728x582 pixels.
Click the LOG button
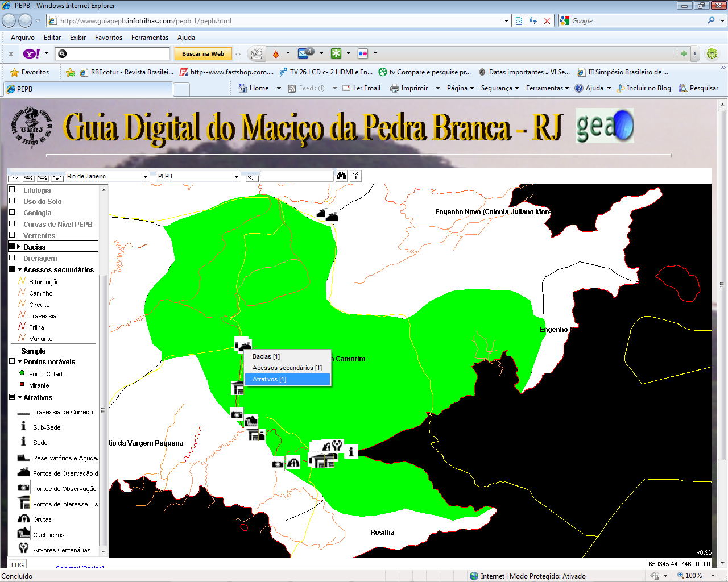tap(18, 564)
